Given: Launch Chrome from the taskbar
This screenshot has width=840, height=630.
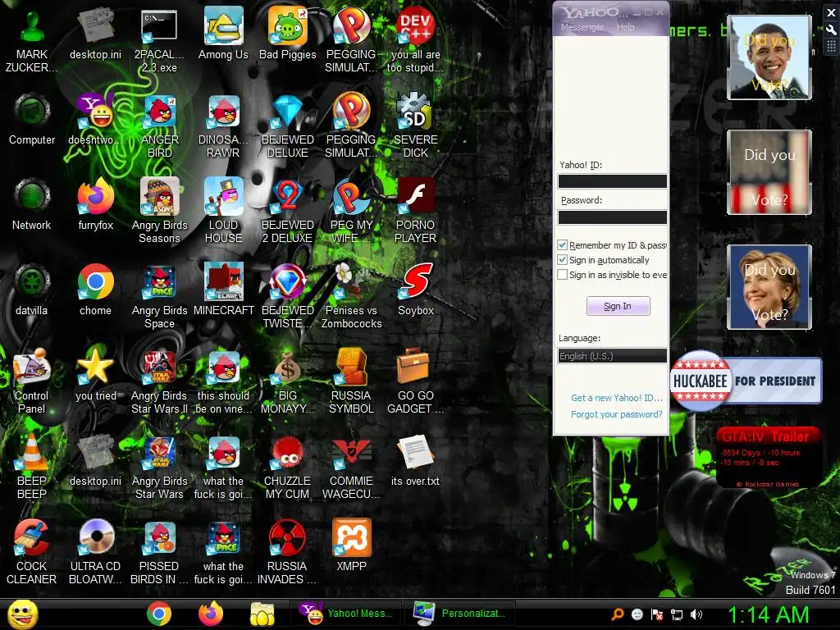Looking at the screenshot, I should pyautogui.click(x=159, y=614).
